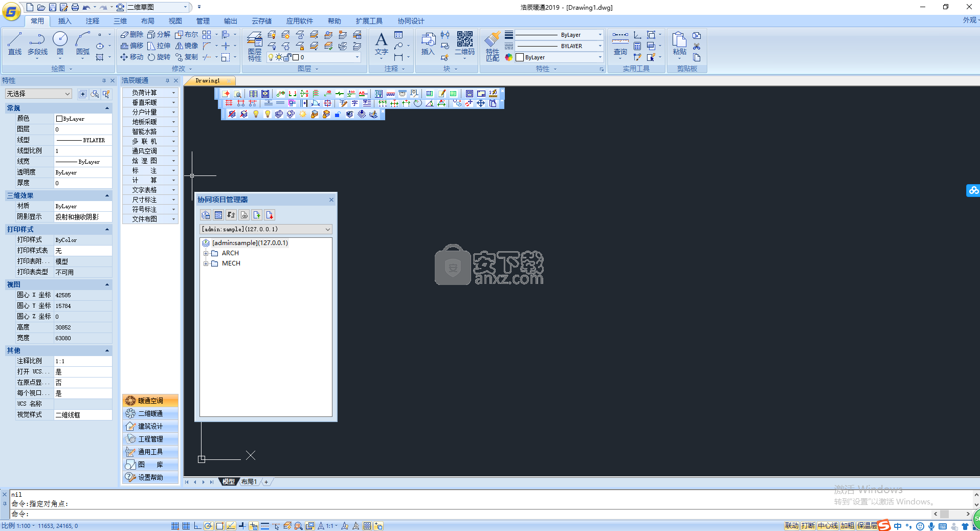Toggle the 中心线 status bar button

828,526
